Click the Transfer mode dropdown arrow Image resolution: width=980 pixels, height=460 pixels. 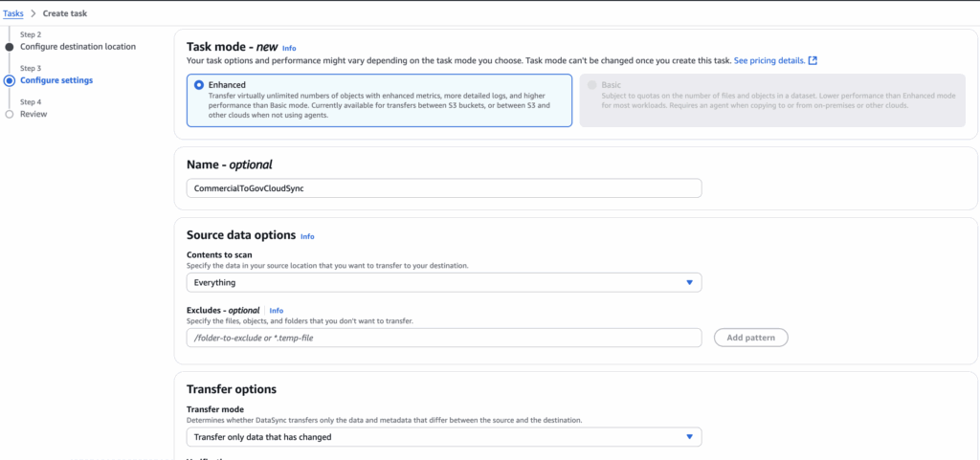point(689,437)
